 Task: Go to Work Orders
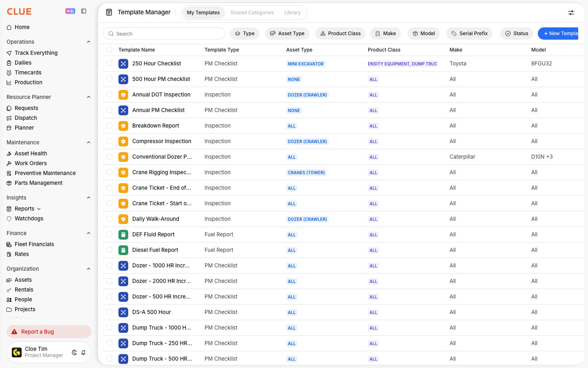point(31,163)
